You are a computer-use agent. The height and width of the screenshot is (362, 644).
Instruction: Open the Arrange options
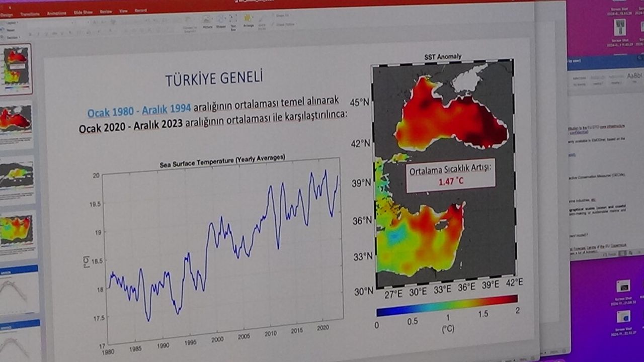[248, 22]
